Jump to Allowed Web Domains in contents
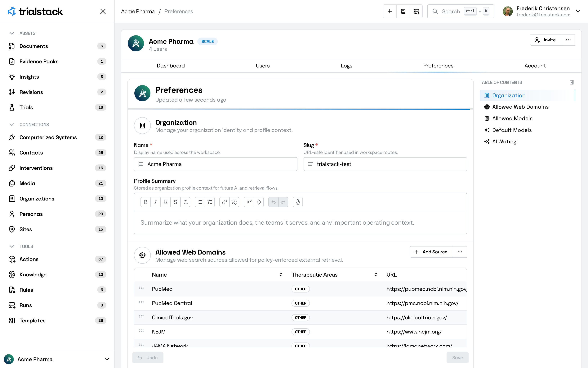 tap(520, 107)
